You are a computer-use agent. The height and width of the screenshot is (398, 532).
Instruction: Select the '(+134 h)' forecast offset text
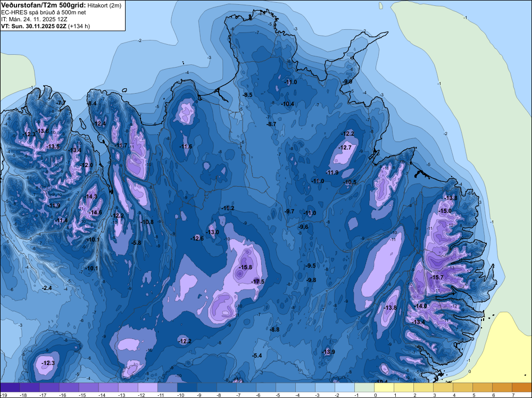(79, 26)
